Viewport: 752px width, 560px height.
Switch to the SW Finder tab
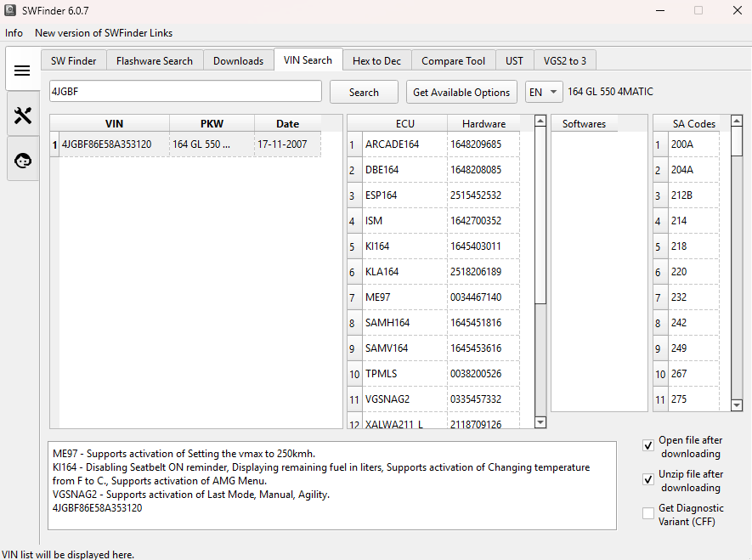point(73,61)
